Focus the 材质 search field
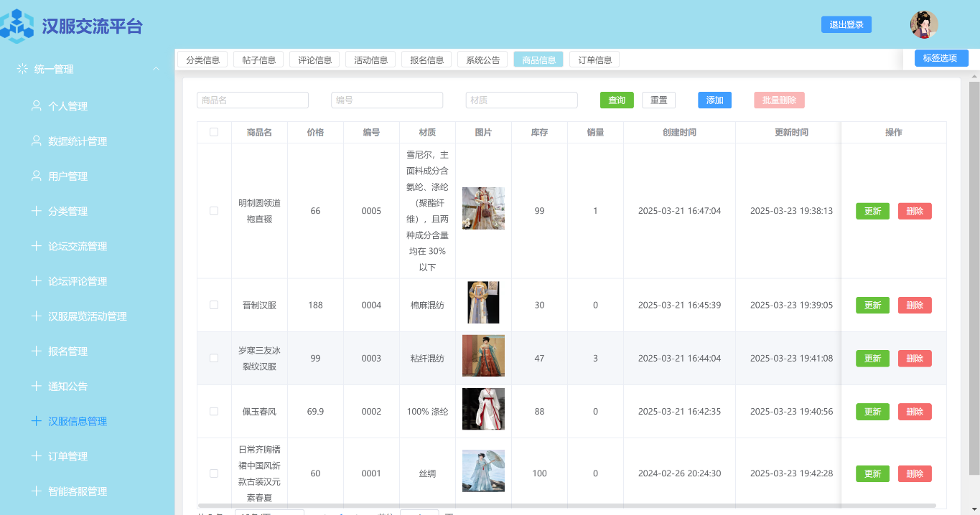The height and width of the screenshot is (515, 980). [521, 100]
